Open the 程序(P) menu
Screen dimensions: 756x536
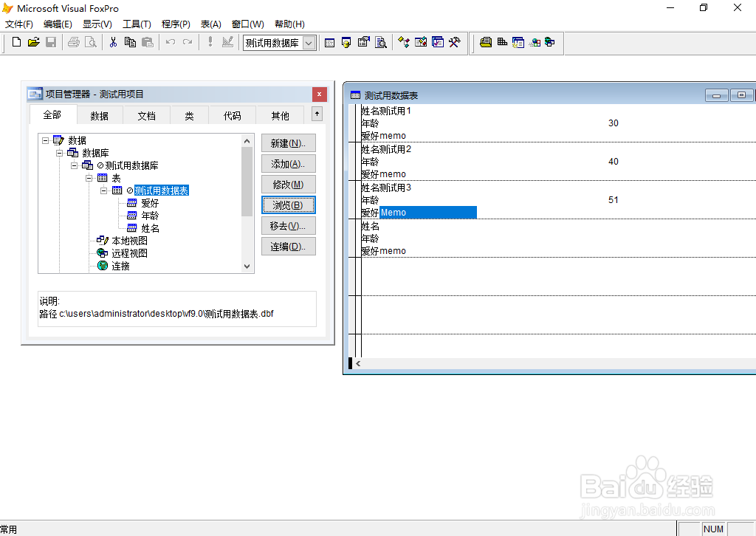tap(176, 24)
